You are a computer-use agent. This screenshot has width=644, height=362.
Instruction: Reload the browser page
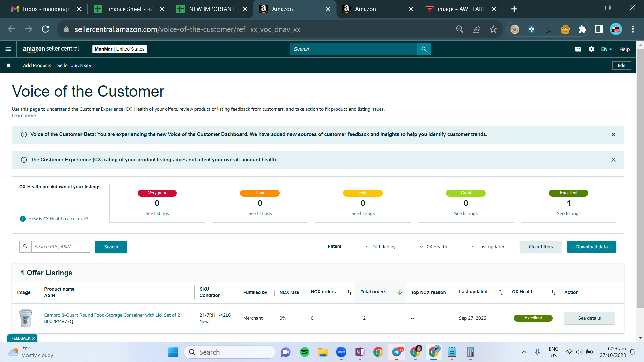click(x=46, y=29)
